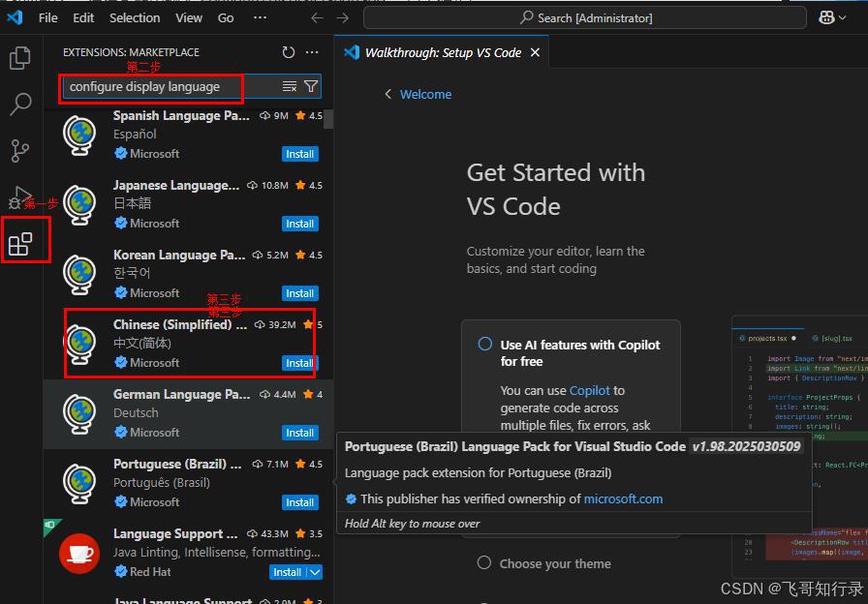This screenshot has width=868, height=604.
Task: Click the Korean Language Pack globe icon
Action: (x=79, y=275)
